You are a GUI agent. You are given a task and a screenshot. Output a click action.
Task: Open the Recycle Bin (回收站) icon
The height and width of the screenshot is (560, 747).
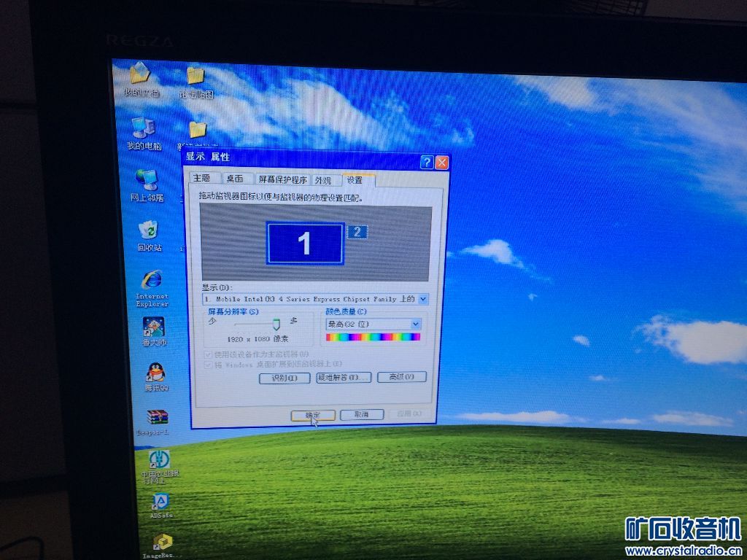[149, 236]
